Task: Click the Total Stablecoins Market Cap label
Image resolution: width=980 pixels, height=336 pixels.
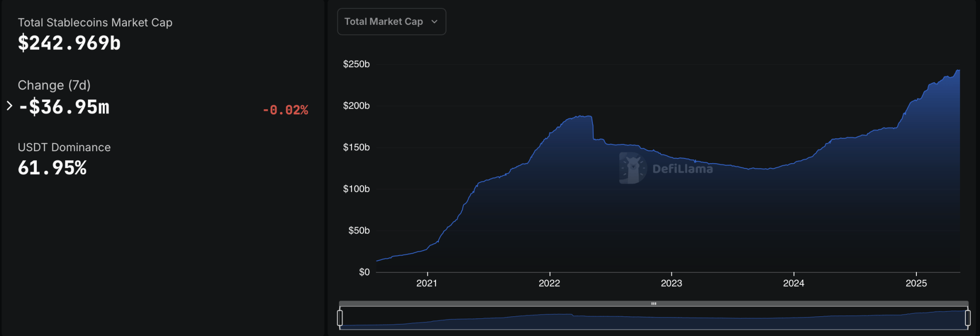Action: (x=95, y=22)
